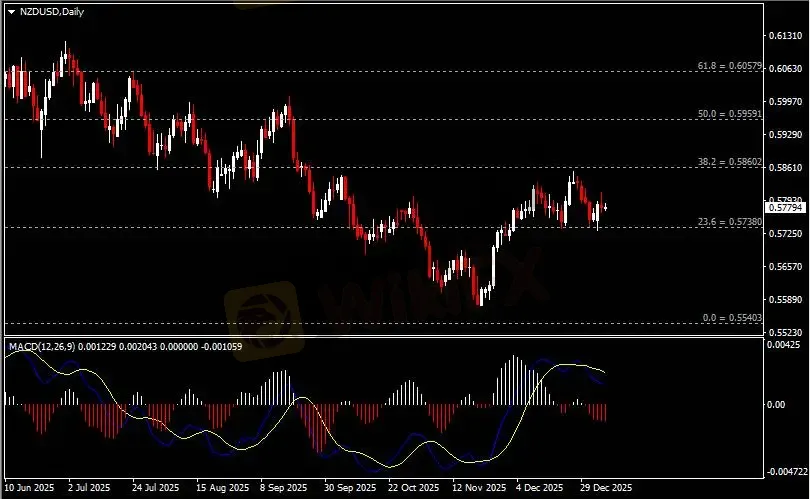
Task: Click the 0.58610 price scale value
Action: coord(786,168)
